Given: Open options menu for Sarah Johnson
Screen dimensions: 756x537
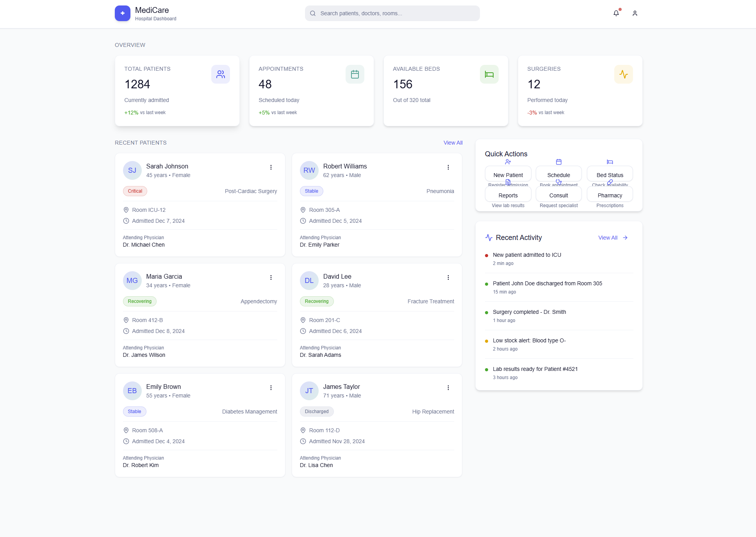Looking at the screenshot, I should point(271,167).
